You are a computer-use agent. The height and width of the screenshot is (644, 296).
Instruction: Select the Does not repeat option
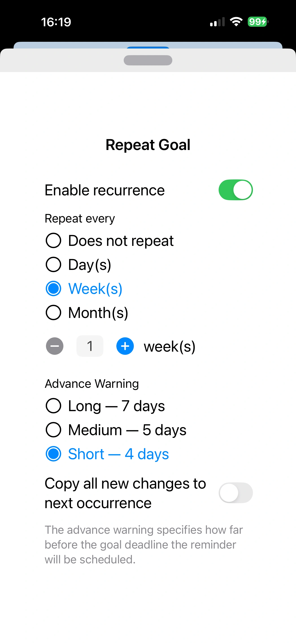pyautogui.click(x=110, y=241)
